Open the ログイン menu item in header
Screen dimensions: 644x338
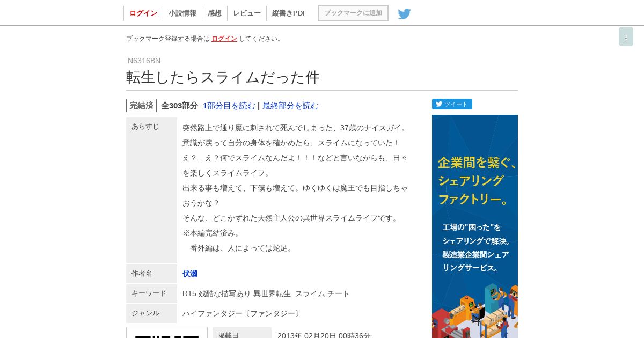pos(143,13)
